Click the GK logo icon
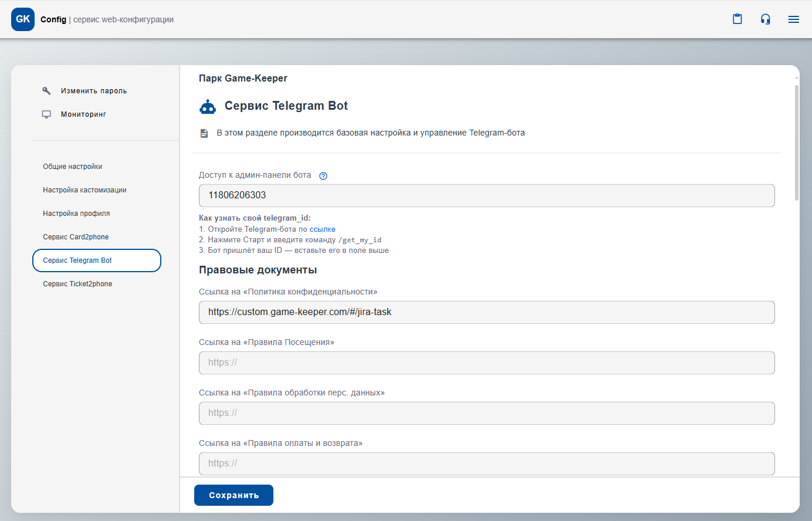This screenshot has width=812, height=521. [x=23, y=19]
